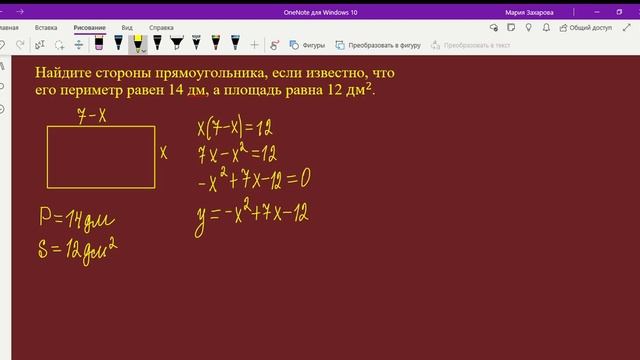Open the Вид tab

127,28
